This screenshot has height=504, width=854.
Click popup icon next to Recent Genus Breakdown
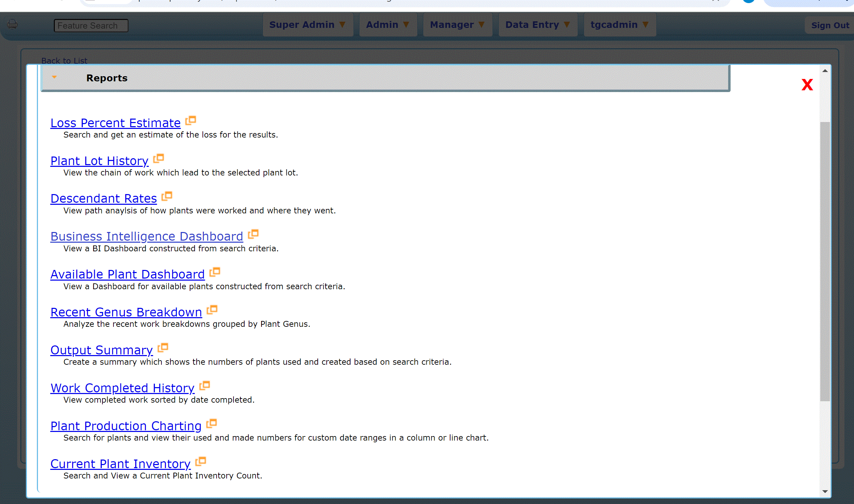212,310
